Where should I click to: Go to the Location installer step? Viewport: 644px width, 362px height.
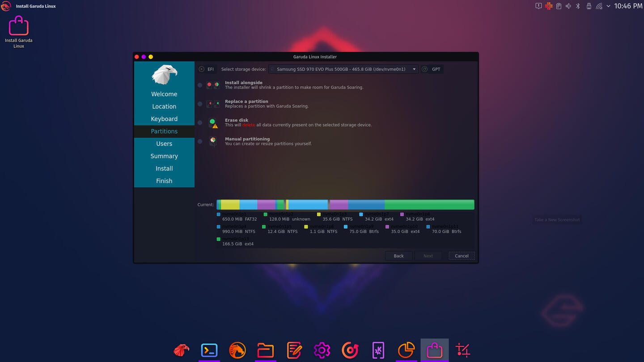tap(164, 106)
